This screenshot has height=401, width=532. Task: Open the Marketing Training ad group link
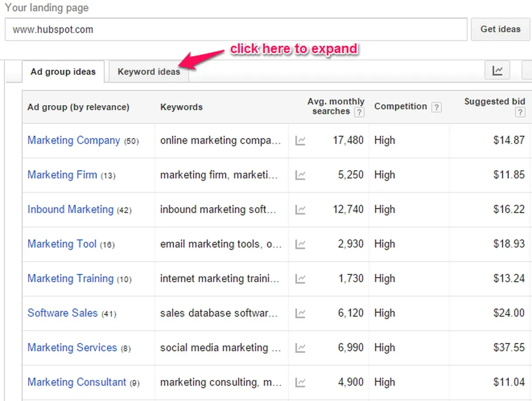[70, 279]
